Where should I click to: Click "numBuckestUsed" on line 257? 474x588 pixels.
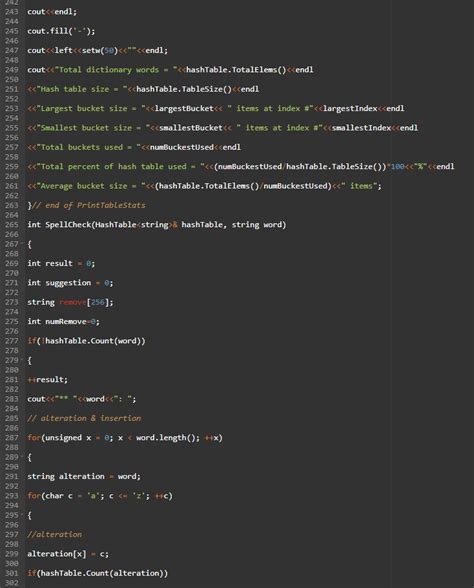[182, 147]
